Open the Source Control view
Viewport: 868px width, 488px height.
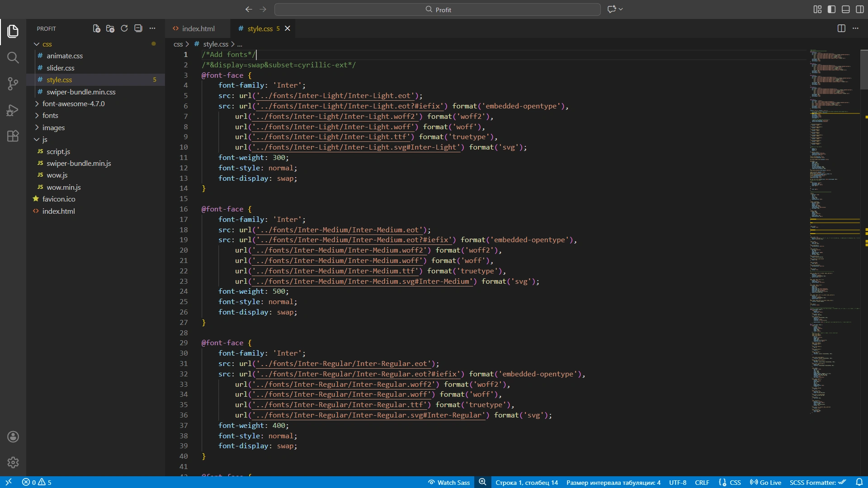(13, 84)
